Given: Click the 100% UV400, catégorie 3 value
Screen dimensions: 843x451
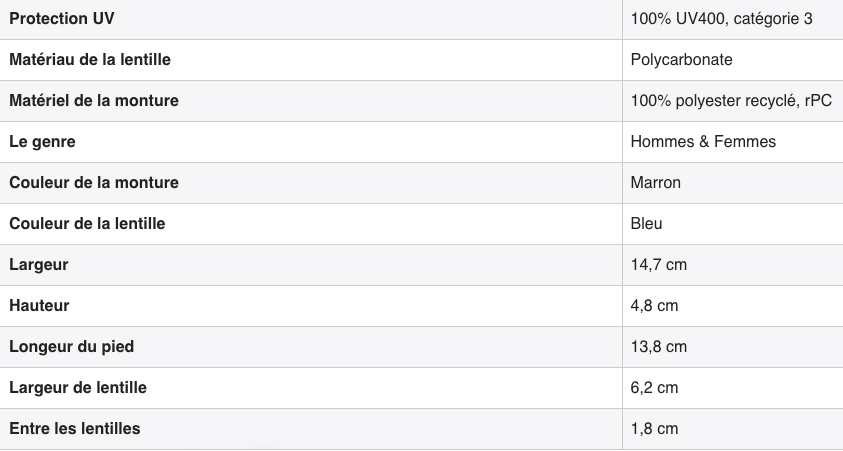Looking at the screenshot, I should point(721,19).
